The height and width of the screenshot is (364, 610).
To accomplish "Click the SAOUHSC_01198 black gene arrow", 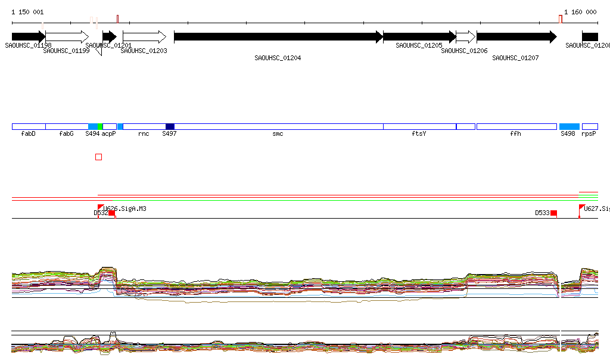I will click(x=28, y=37).
